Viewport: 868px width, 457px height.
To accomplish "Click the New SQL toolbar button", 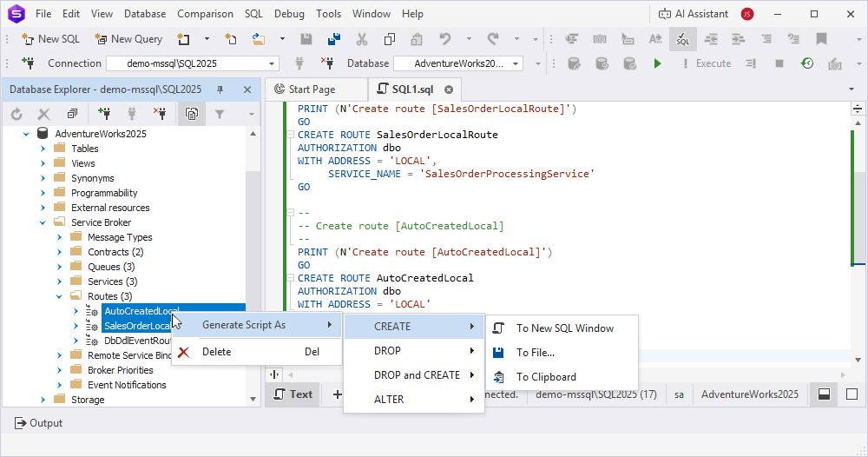I will 50,39.
